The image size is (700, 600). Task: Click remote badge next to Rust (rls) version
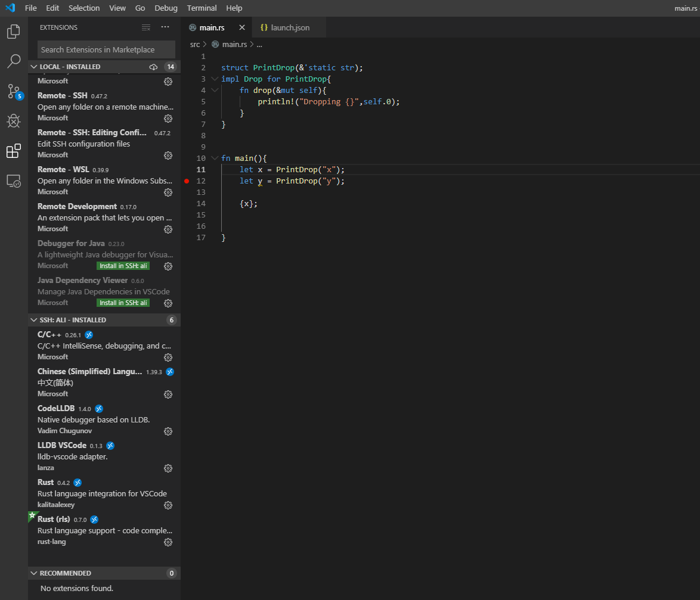94,520
